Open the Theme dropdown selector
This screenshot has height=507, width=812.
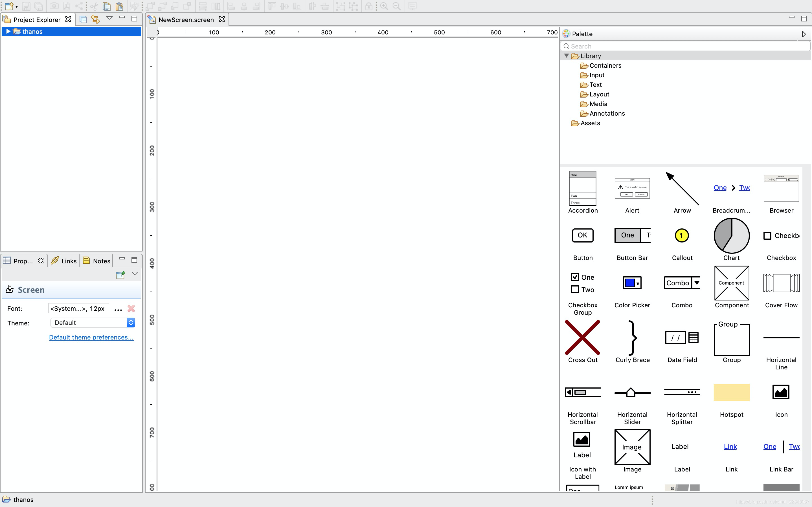pyautogui.click(x=131, y=322)
